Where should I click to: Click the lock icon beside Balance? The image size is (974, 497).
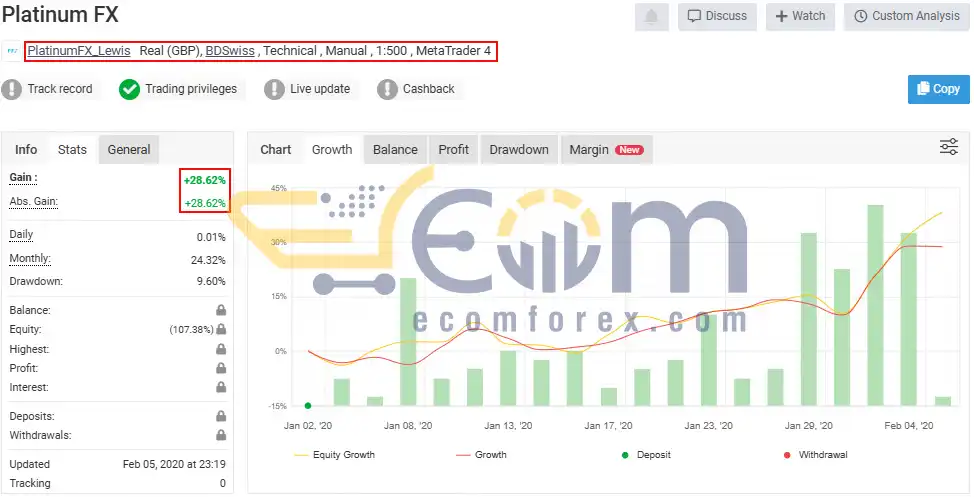(221, 310)
